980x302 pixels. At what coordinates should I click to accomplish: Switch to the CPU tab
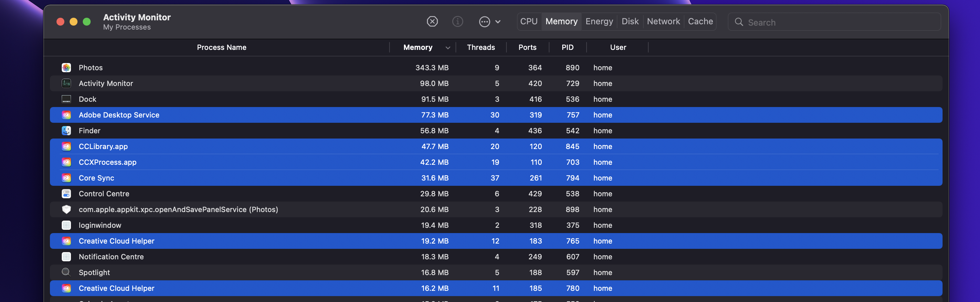coord(529,22)
